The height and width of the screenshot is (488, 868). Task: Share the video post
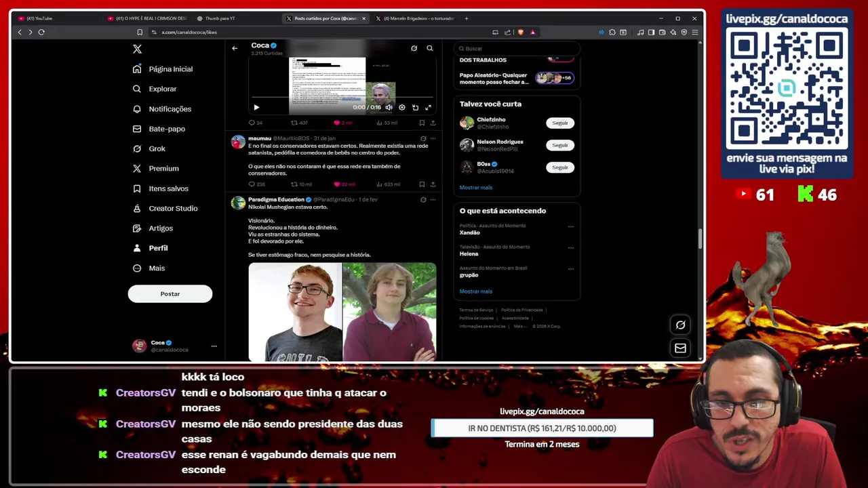(x=433, y=123)
